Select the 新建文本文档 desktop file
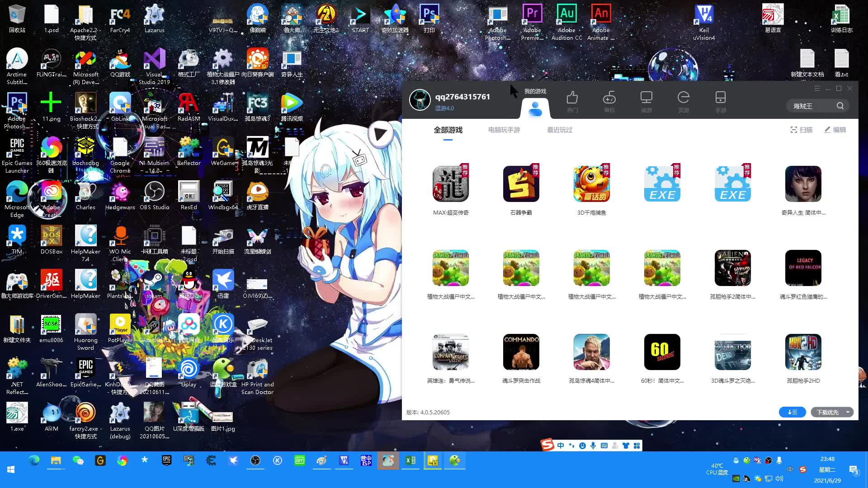Image resolution: width=868 pixels, height=488 pixels. pyautogui.click(x=807, y=63)
